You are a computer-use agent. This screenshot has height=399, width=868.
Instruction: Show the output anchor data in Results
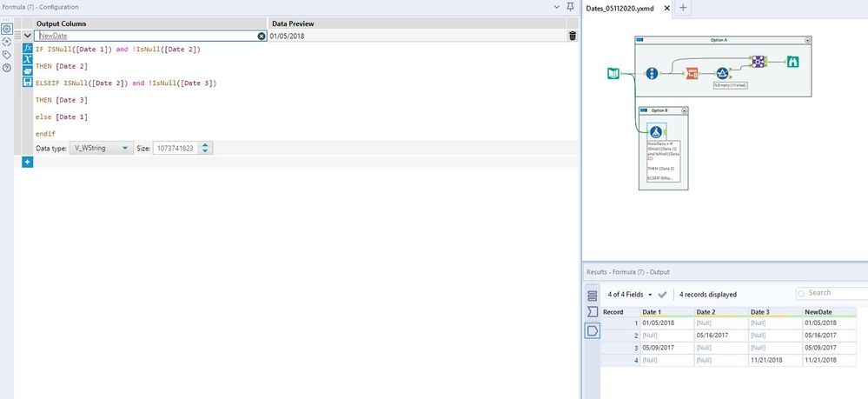pos(593,331)
